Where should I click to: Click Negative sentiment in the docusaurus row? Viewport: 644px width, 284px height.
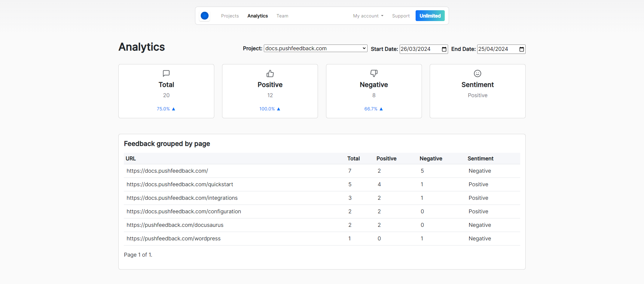click(x=480, y=225)
